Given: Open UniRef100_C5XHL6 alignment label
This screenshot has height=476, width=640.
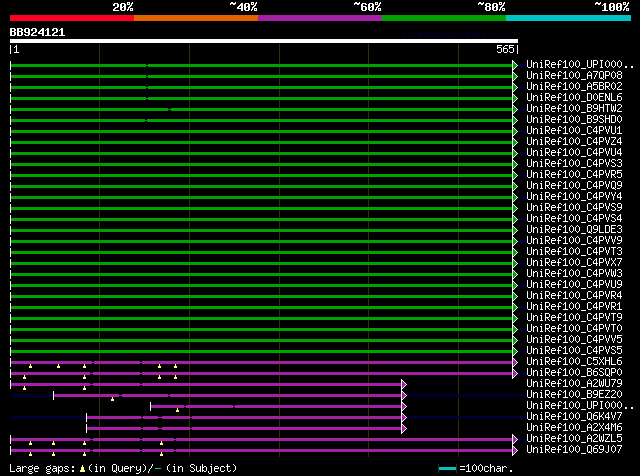Looking at the screenshot, I should 573,361.
